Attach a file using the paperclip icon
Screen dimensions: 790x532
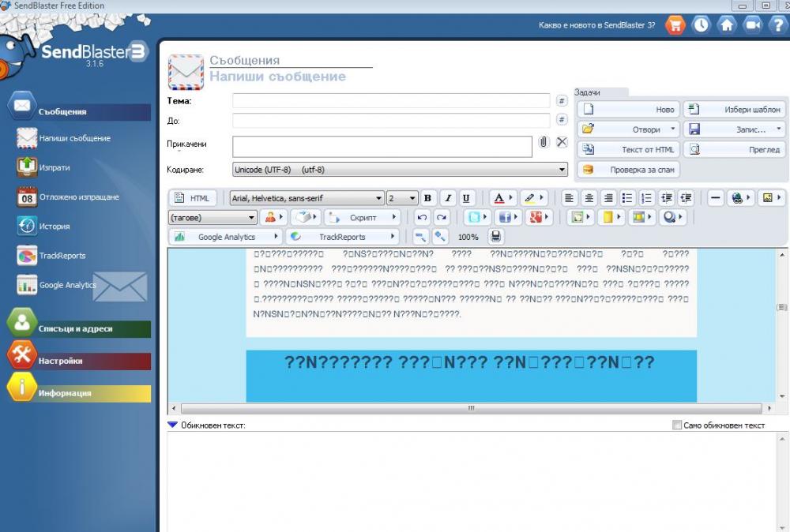[544, 142]
